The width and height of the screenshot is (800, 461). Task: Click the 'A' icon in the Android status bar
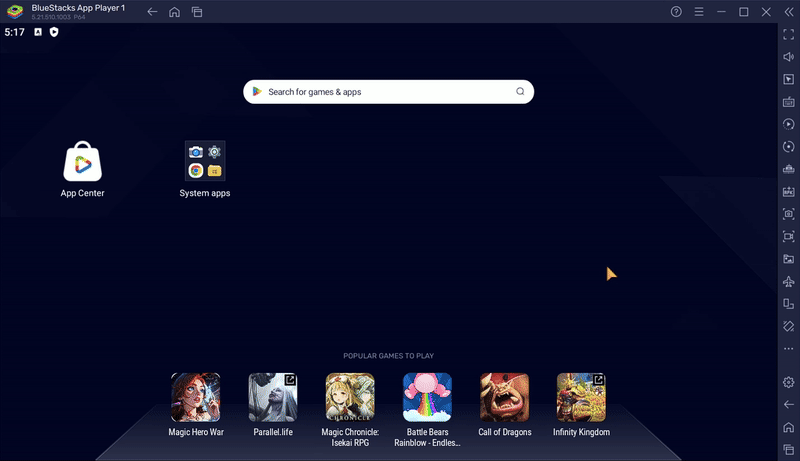38,32
